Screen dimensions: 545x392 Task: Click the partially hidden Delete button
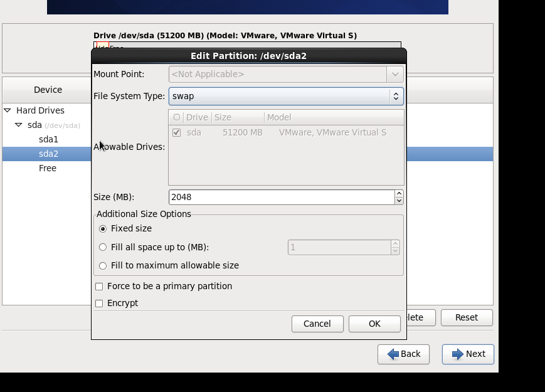point(421,317)
